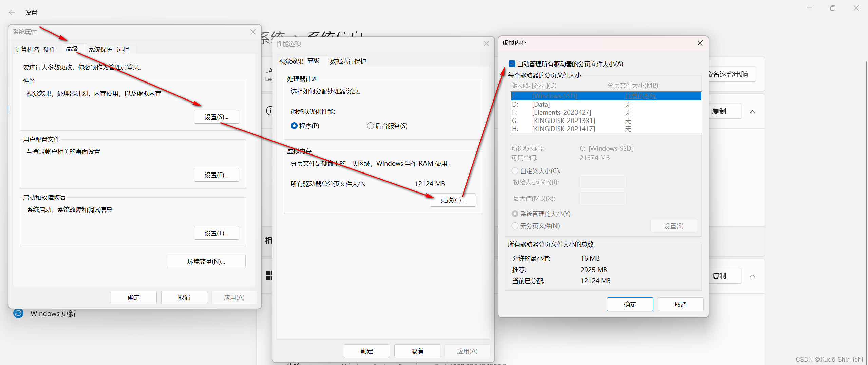Switch to the 计算机名 tab
This screenshot has width=868, height=365.
tap(27, 49)
